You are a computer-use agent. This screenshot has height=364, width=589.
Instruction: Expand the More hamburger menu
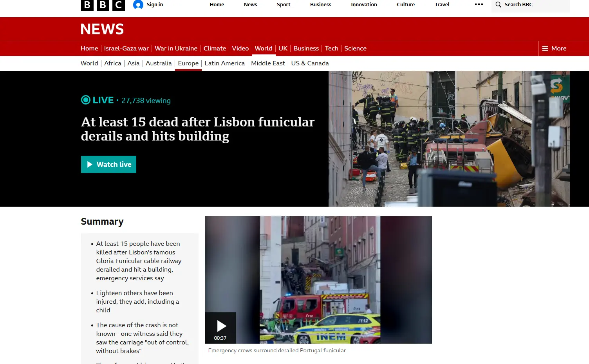pyautogui.click(x=554, y=49)
